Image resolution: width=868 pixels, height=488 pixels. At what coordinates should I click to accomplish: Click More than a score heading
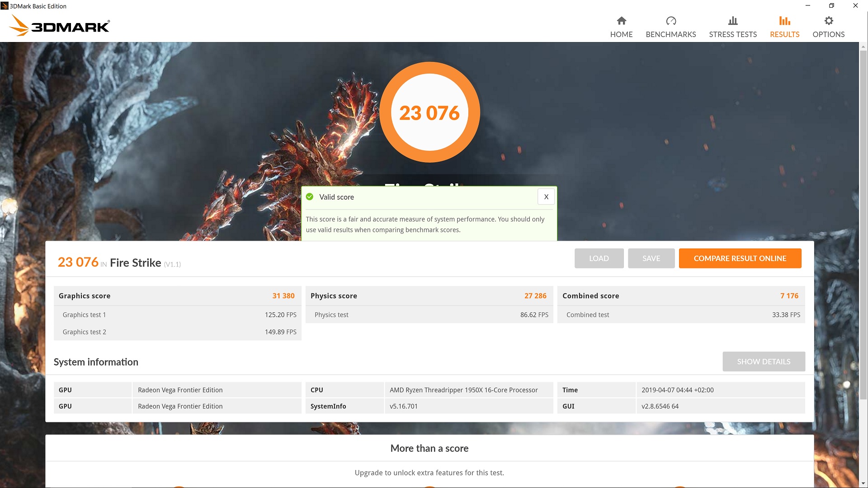coord(429,448)
